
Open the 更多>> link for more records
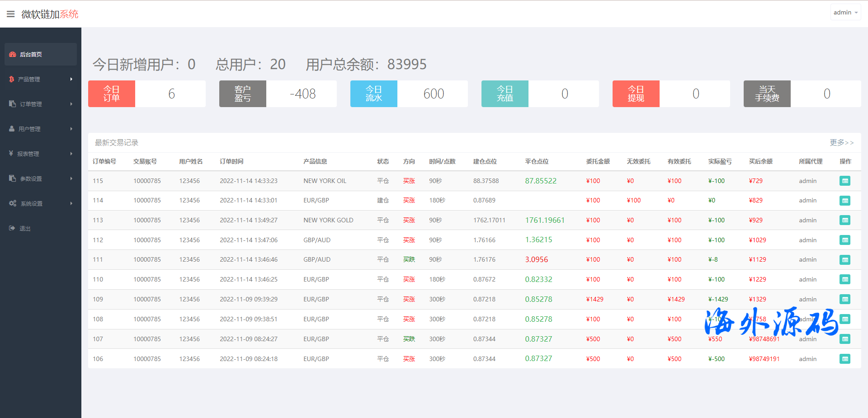coord(841,143)
